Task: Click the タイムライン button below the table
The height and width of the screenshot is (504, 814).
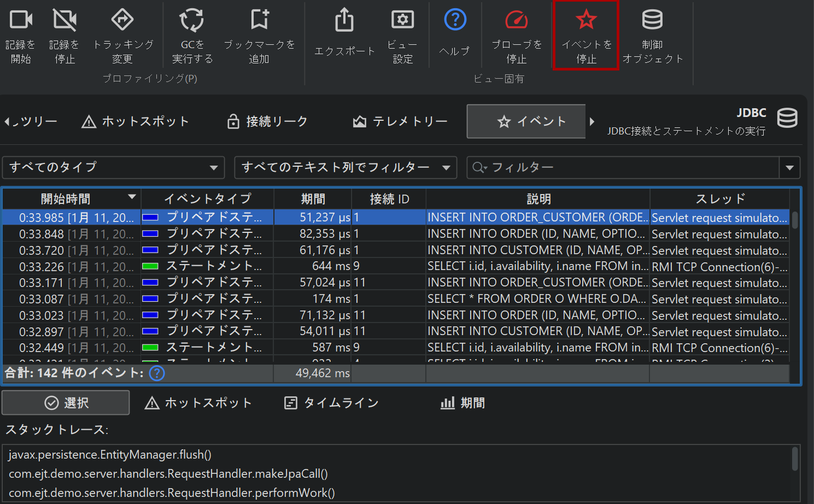Action: tap(332, 403)
